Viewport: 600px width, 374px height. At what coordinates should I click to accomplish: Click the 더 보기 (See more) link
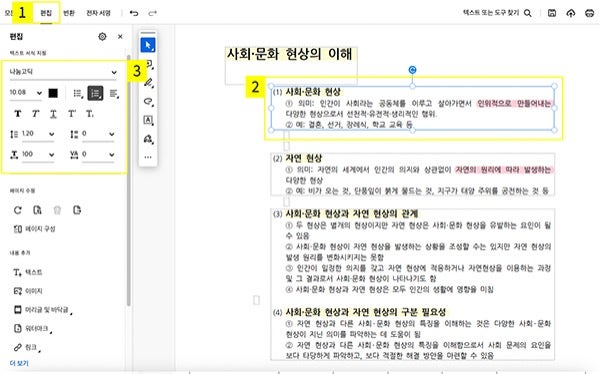pyautogui.click(x=19, y=363)
